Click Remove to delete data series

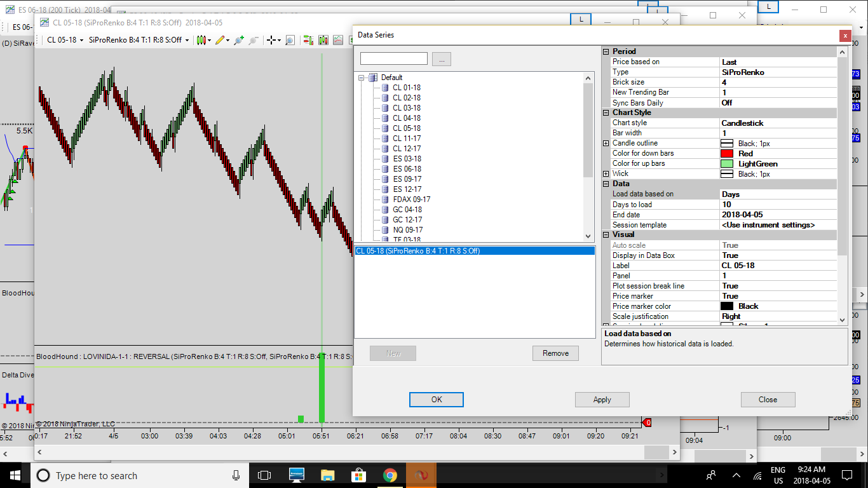[x=555, y=353]
